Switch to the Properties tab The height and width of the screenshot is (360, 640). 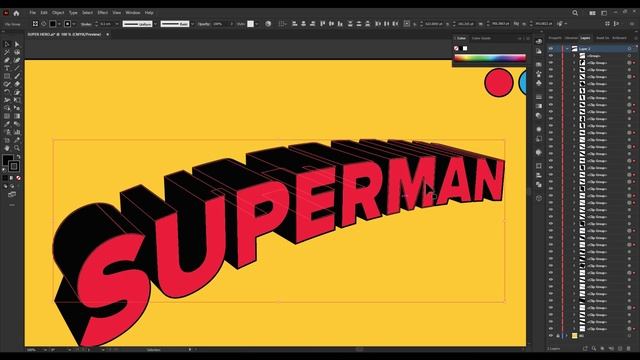[555, 38]
